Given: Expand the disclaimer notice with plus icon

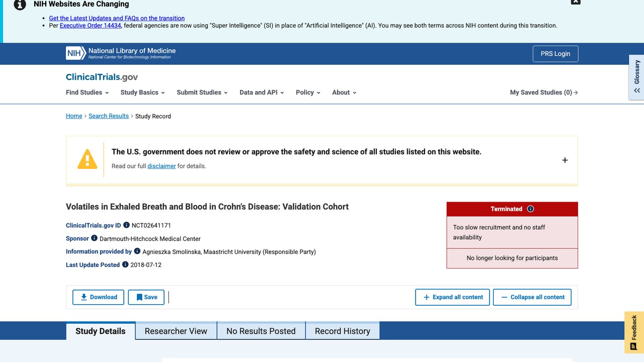Looking at the screenshot, I should tap(565, 160).
